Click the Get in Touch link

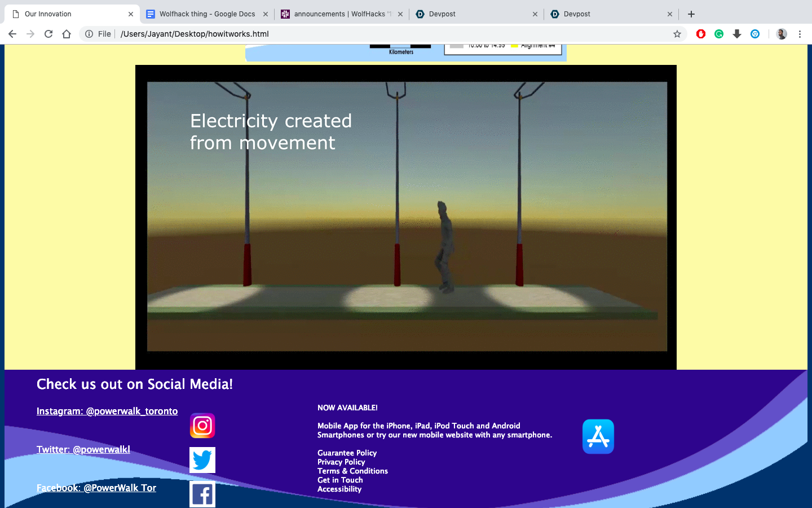point(340,480)
